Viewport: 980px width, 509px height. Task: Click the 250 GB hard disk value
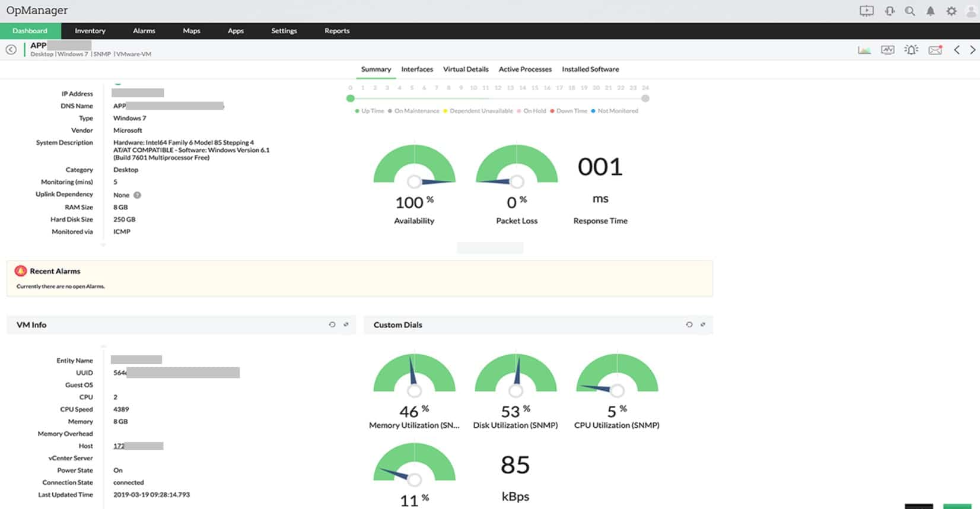coord(125,219)
